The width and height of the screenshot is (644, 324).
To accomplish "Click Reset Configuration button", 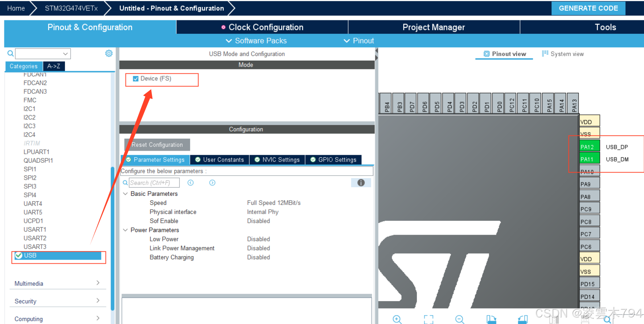I will 157,145.
